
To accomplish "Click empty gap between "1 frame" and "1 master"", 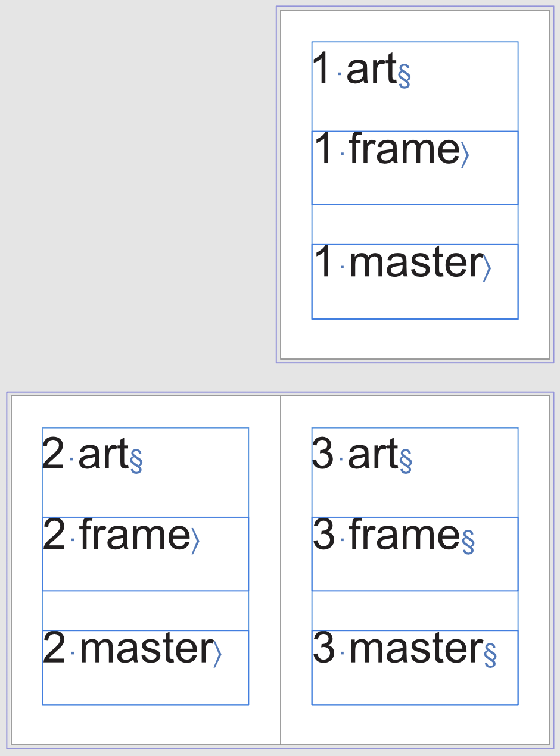I will pyautogui.click(x=415, y=224).
